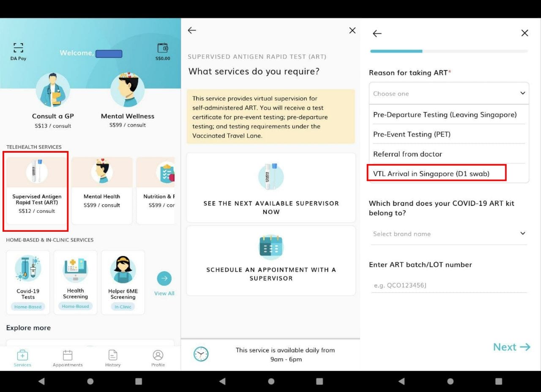Image resolution: width=541 pixels, height=392 pixels.
Task: Open the Profile section
Action: click(158, 357)
